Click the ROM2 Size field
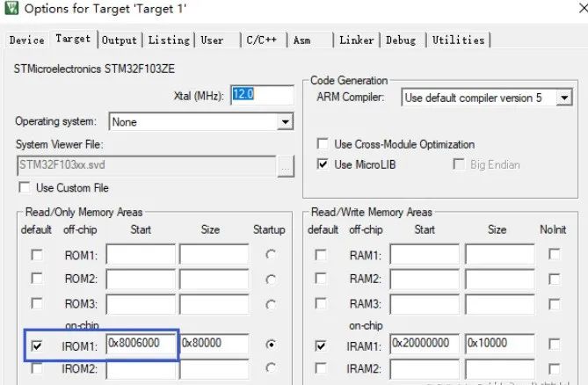Screen dimensions: 588x385 [214, 280]
